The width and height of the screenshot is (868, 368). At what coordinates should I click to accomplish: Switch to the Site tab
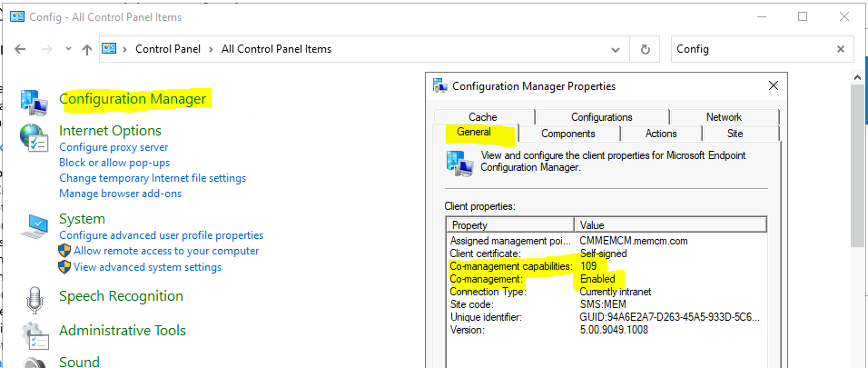click(735, 134)
